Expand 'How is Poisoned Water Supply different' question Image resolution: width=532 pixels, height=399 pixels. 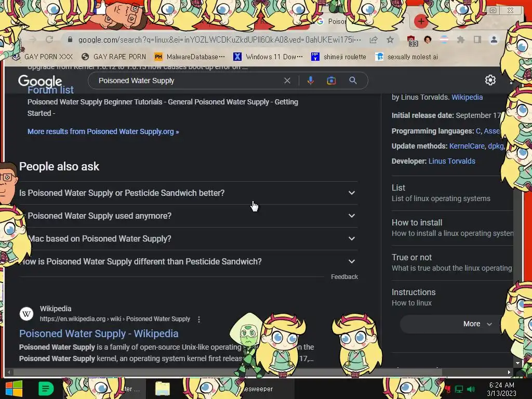(188, 262)
